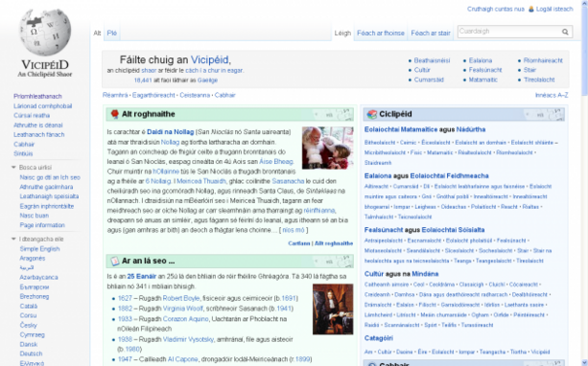
Task: Open the Féach ar fhoinse tab
Action: point(381,33)
